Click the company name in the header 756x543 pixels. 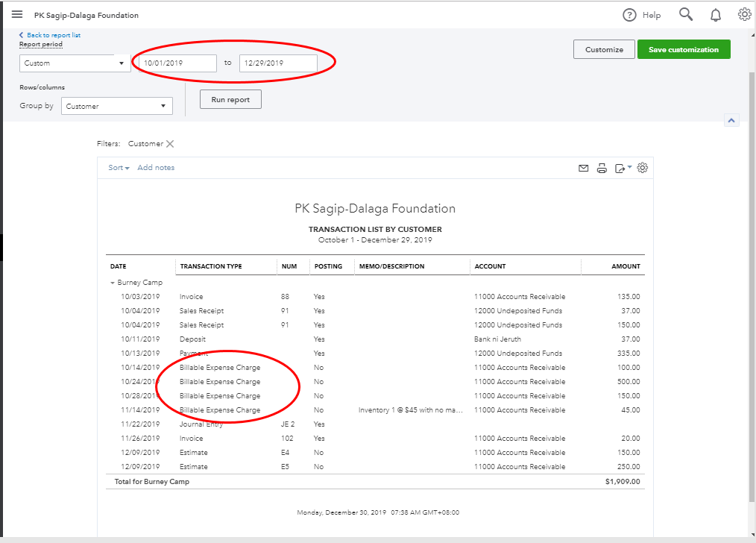pos(86,16)
